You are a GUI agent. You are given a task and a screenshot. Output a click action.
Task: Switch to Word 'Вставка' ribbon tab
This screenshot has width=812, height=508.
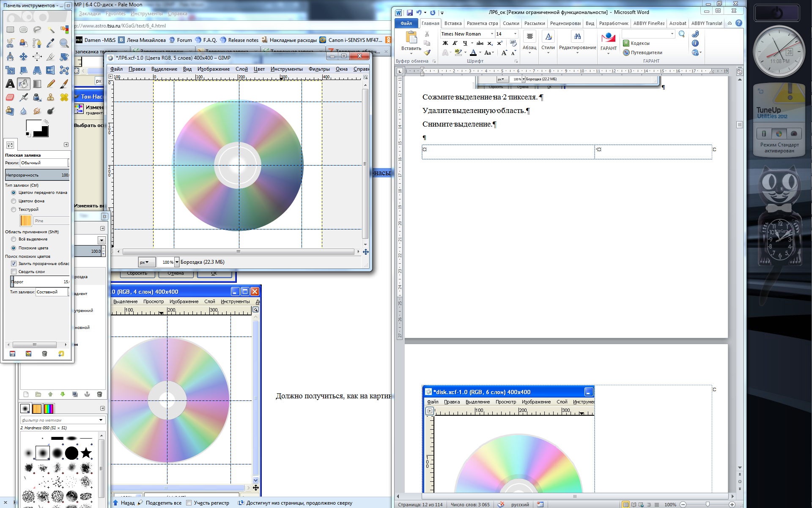453,23
